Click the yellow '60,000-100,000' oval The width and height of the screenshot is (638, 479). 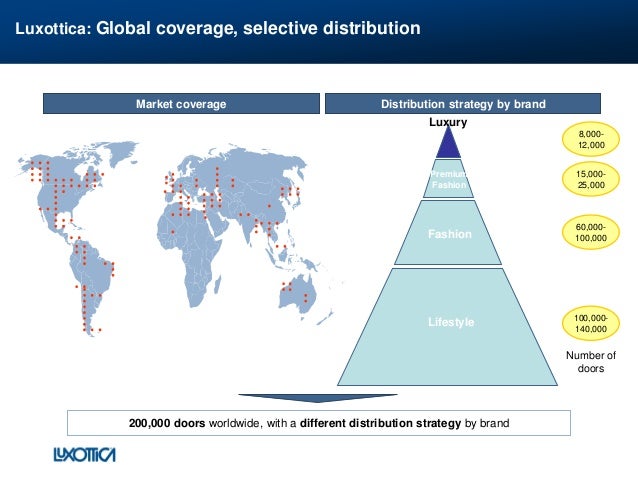click(x=591, y=232)
